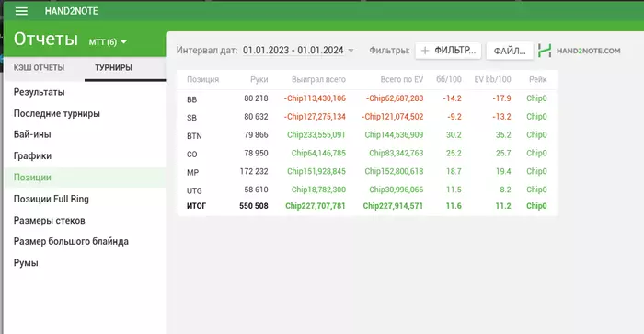644x334 pixels.
Task: Click total hands value 550 508
Action: pos(254,206)
